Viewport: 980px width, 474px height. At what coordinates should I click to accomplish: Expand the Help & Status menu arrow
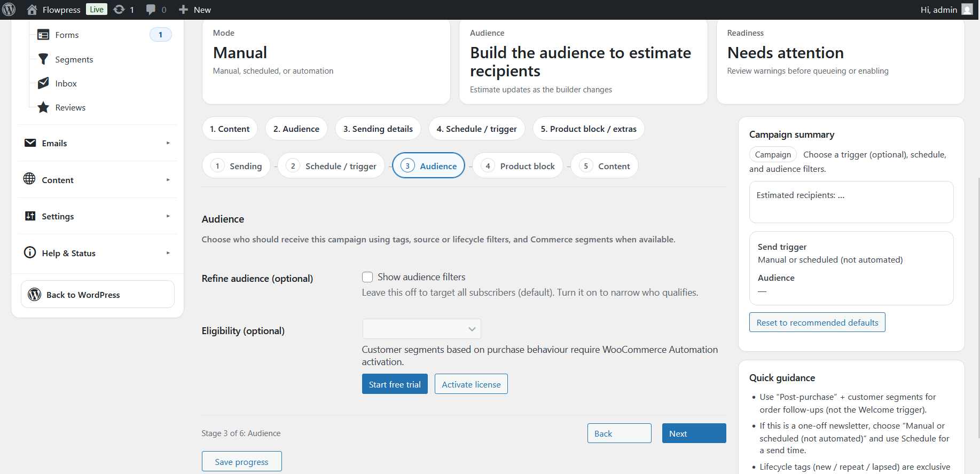click(x=168, y=253)
